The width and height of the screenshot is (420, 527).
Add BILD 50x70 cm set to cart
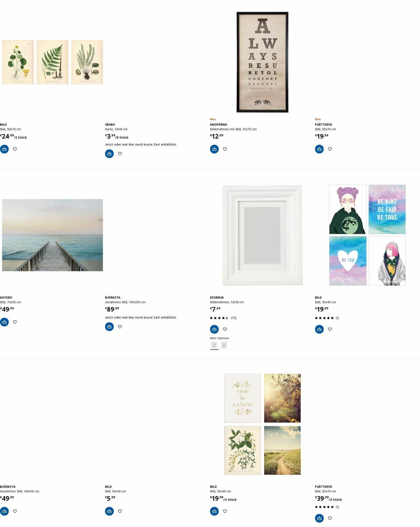(x=4, y=149)
